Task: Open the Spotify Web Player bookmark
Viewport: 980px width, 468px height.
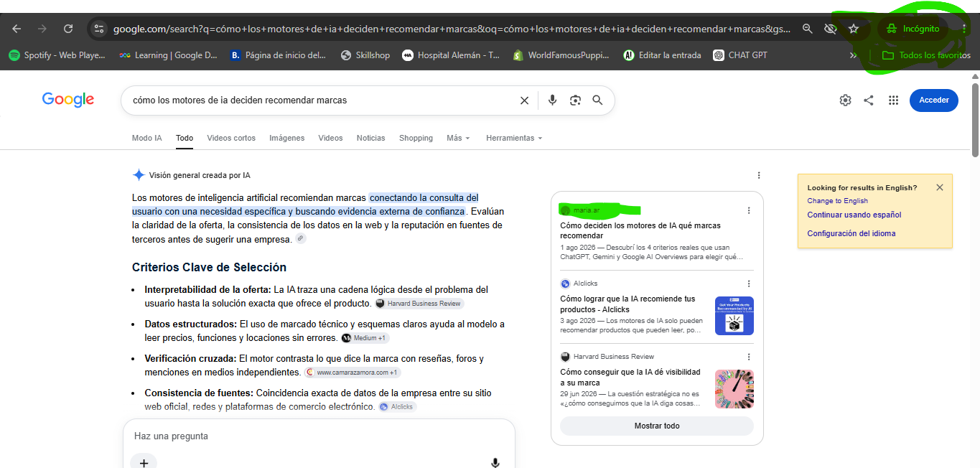Action: pyautogui.click(x=57, y=55)
